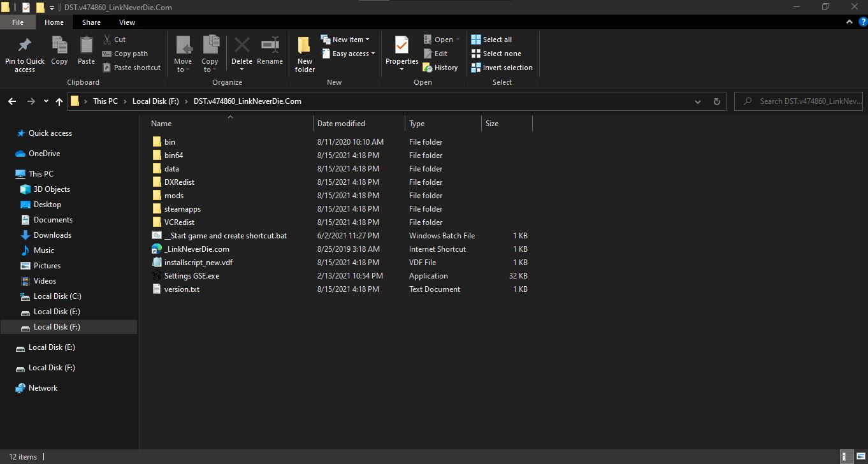
Task: Select Downloads in the navigation pane
Action: click(52, 235)
